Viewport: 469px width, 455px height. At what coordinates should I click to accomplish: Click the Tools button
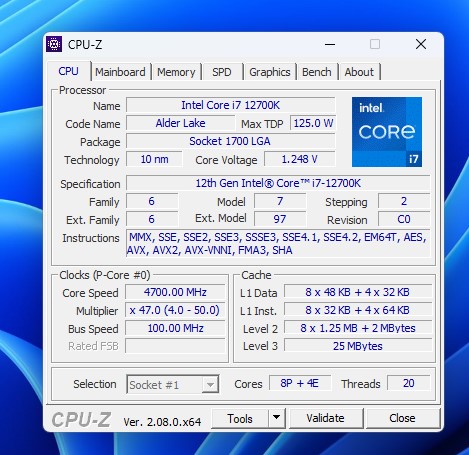(240, 418)
